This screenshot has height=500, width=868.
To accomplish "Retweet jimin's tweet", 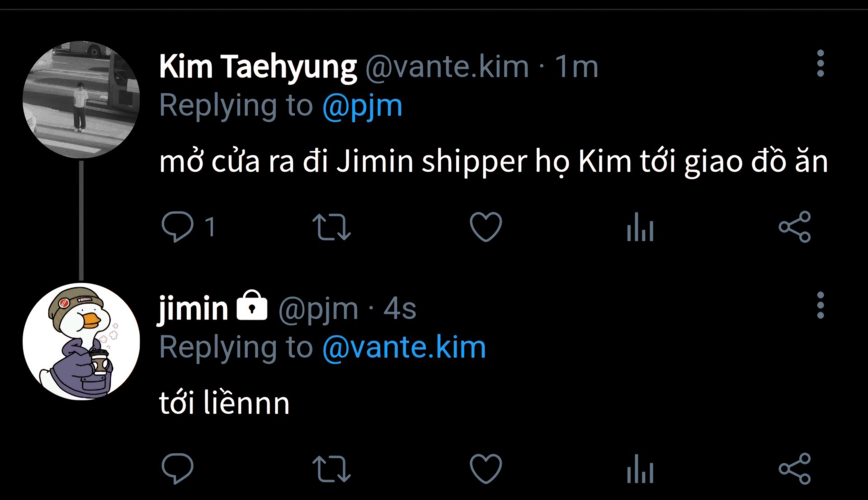I will pos(331,469).
